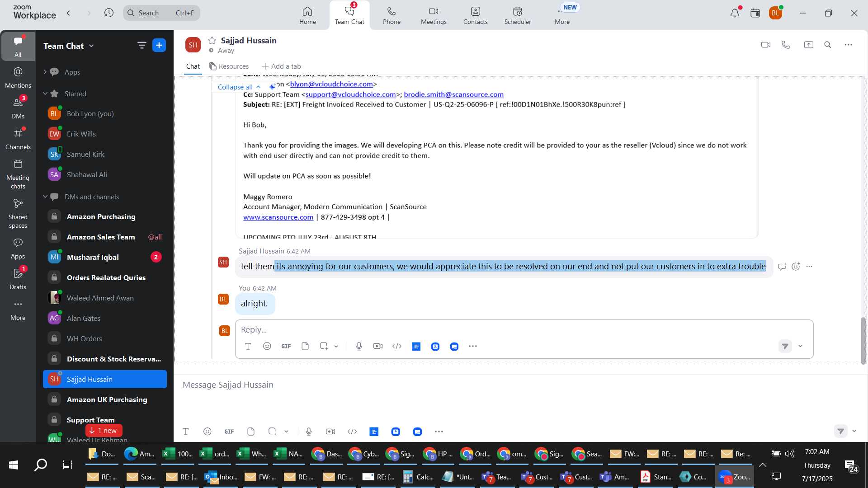
Task: Go back with the back arrow
Action: click(x=68, y=13)
